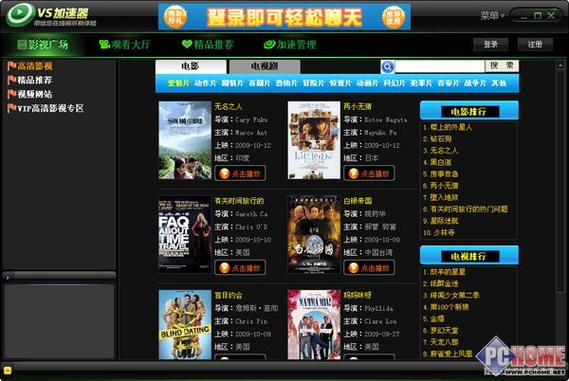Viewport: 569px width, 381px height.
Task: Play 白银帝国 via 点击播放 button
Action: pyautogui.click(x=369, y=268)
